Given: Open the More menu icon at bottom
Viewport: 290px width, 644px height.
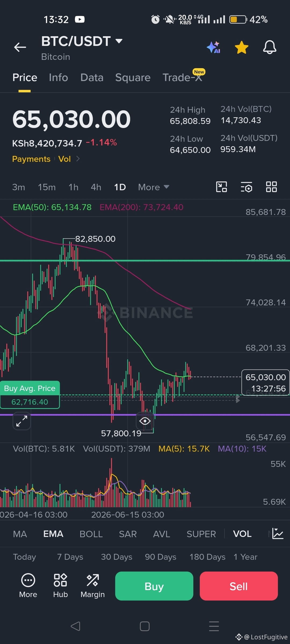Looking at the screenshot, I should pyautogui.click(x=28, y=586).
